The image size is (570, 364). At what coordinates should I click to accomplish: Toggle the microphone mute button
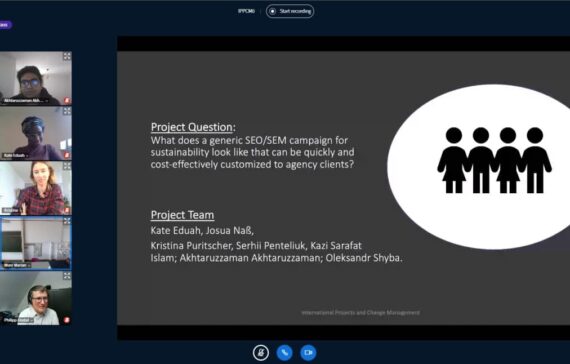[x=261, y=352]
